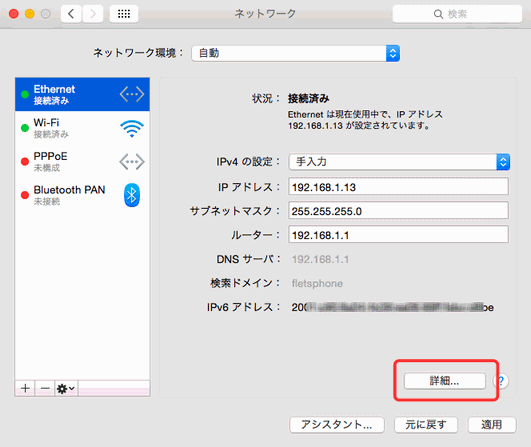531x447 pixels.
Task: Click the PPPoE arrows icon
Action: [x=132, y=162]
